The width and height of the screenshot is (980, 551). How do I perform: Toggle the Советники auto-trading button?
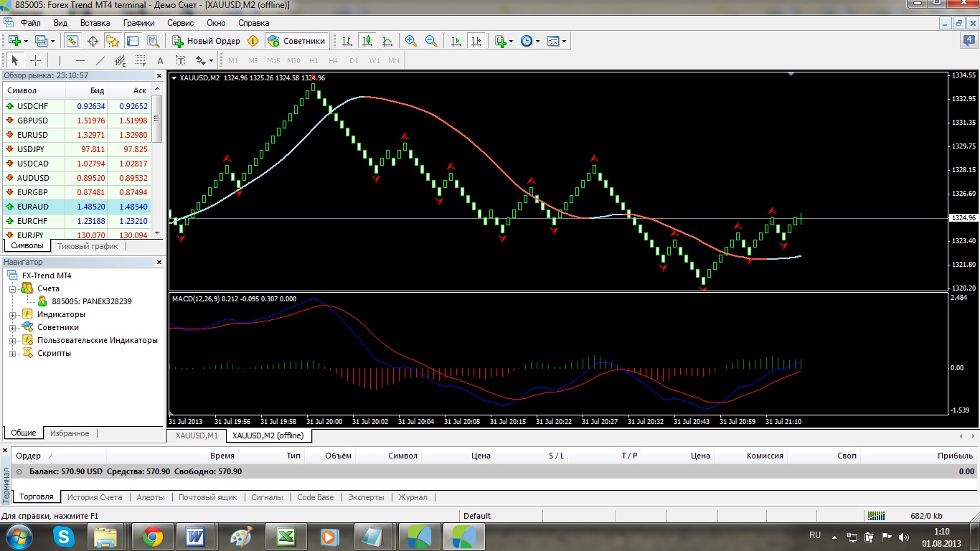pos(297,41)
